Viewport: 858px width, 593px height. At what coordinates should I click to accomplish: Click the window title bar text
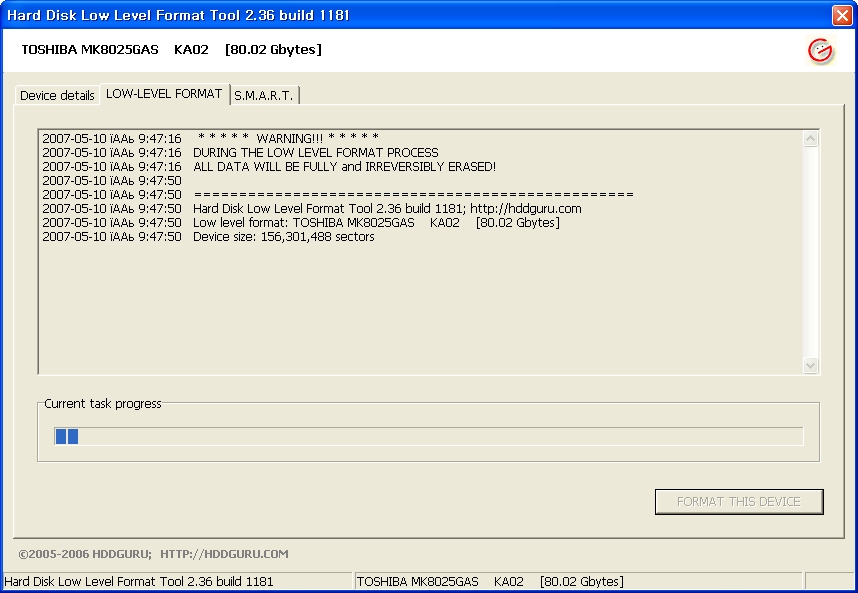[x=178, y=15]
